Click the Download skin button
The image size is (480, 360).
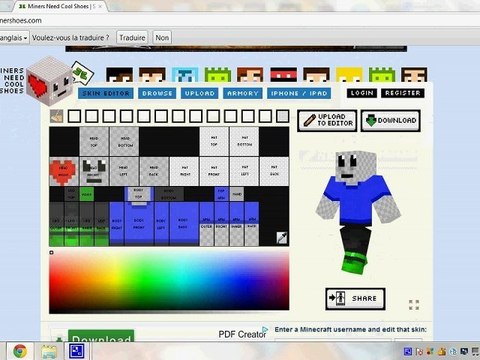click(391, 120)
